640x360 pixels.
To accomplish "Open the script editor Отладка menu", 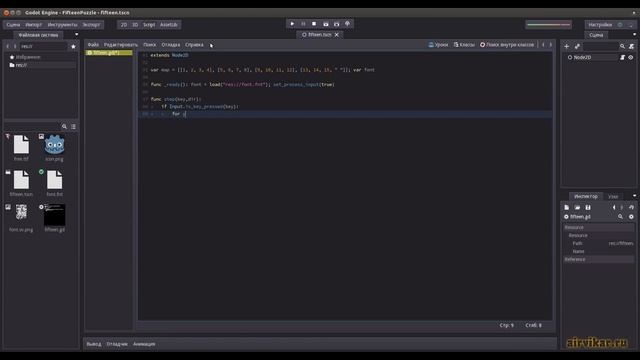I will coord(171,45).
